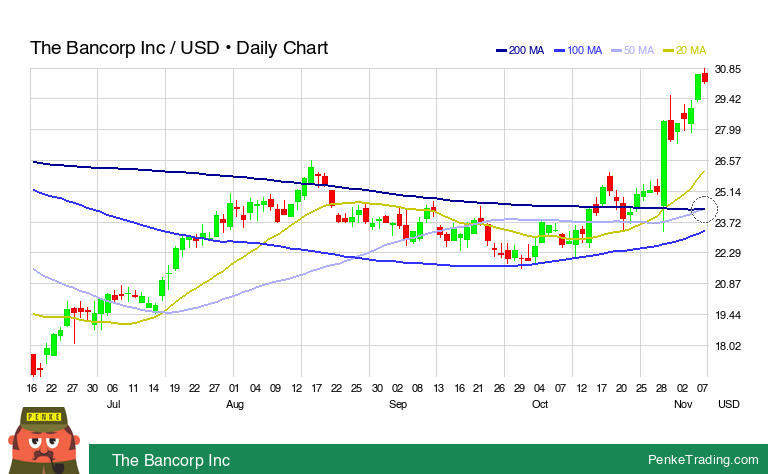Click the first red candle at date 16
768x474 pixels.
tap(33, 364)
